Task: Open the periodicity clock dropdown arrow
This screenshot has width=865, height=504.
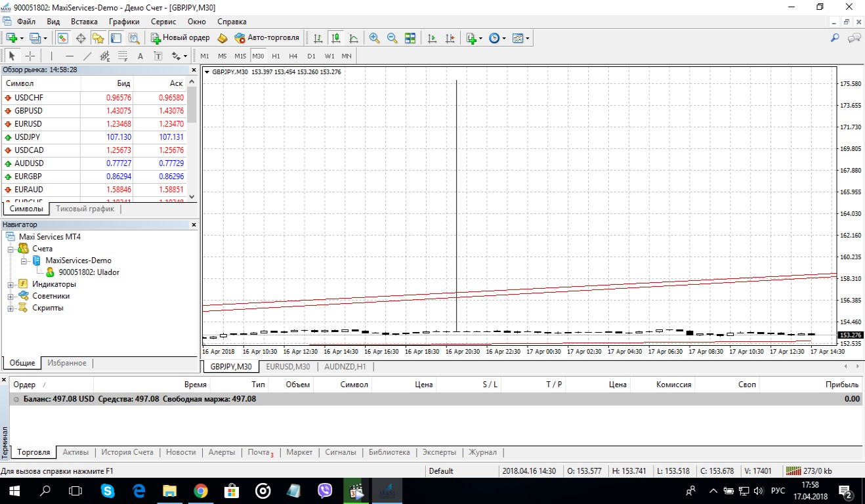Action: (x=504, y=38)
